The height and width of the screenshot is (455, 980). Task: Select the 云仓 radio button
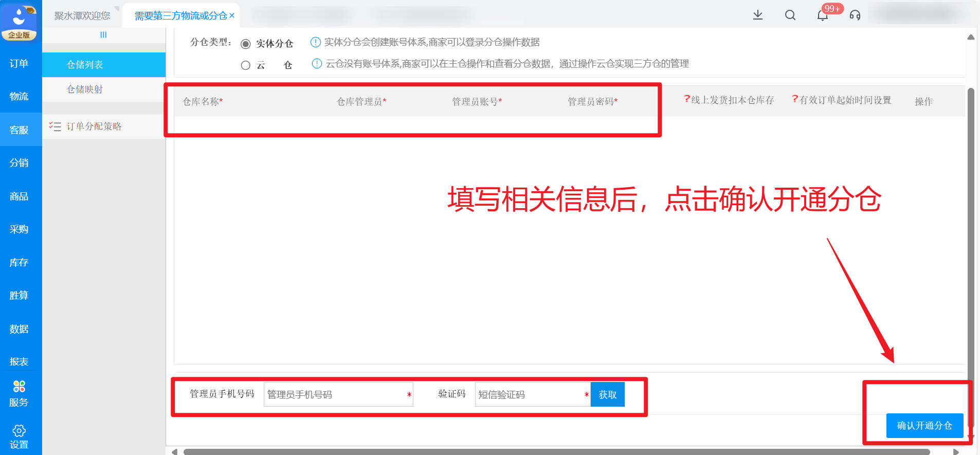pyautogui.click(x=246, y=65)
